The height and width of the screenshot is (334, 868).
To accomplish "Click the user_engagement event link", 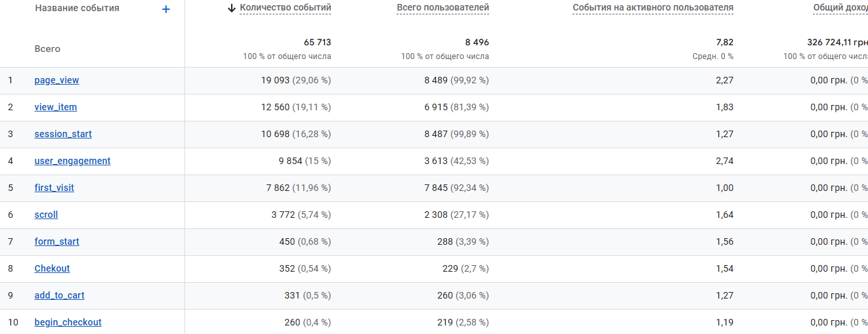I will tap(72, 161).
